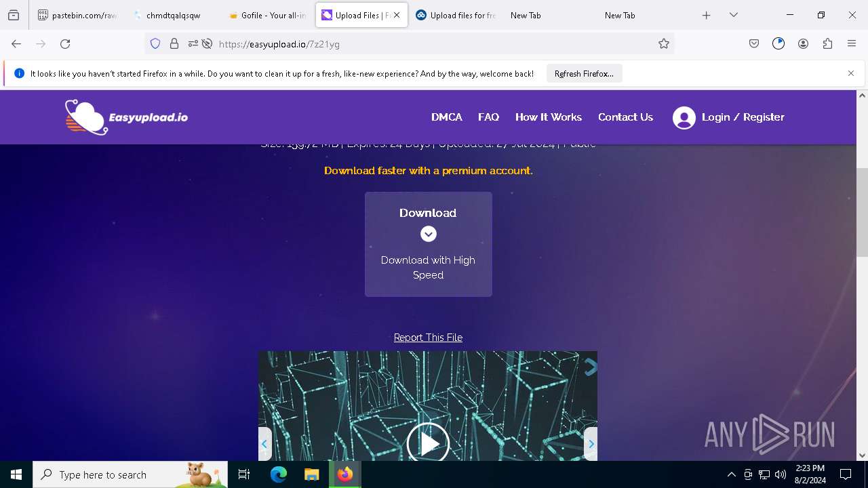The width and height of the screenshot is (868, 488).
Task: Click the Refresh Firefox button
Action: click(584, 73)
